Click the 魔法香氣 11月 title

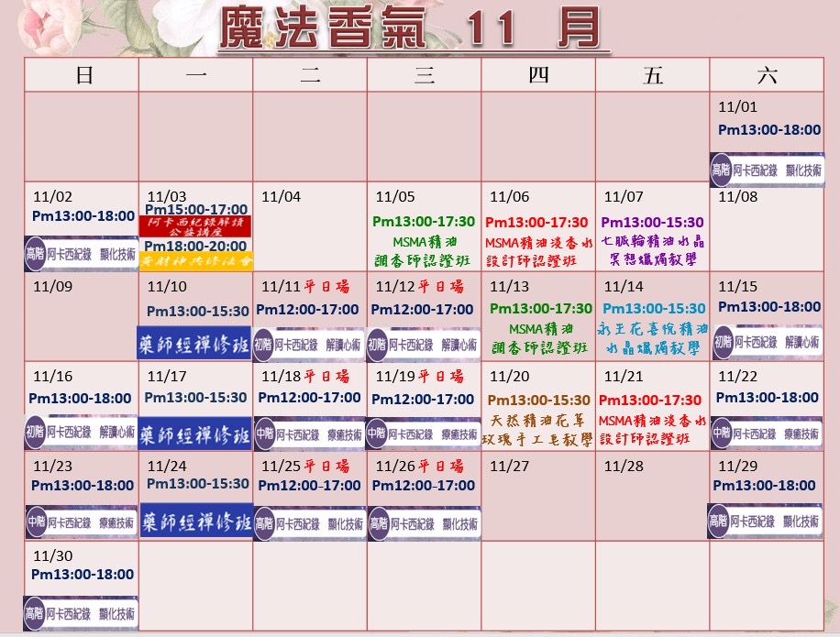pos(413,29)
